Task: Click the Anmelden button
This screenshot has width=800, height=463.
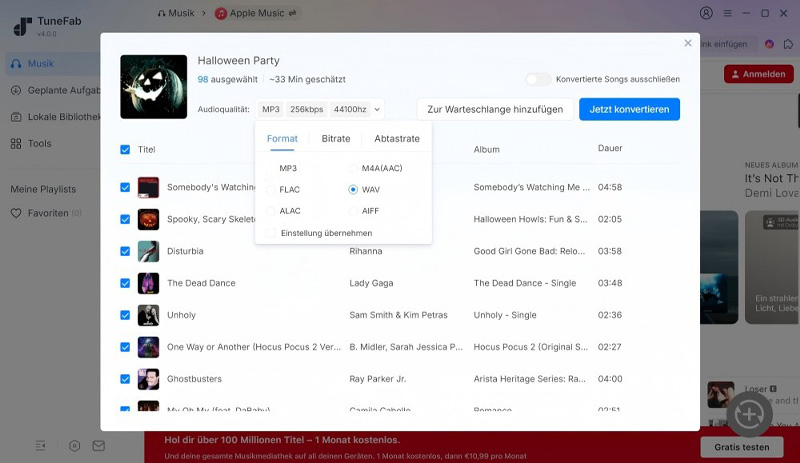Action: click(x=759, y=74)
